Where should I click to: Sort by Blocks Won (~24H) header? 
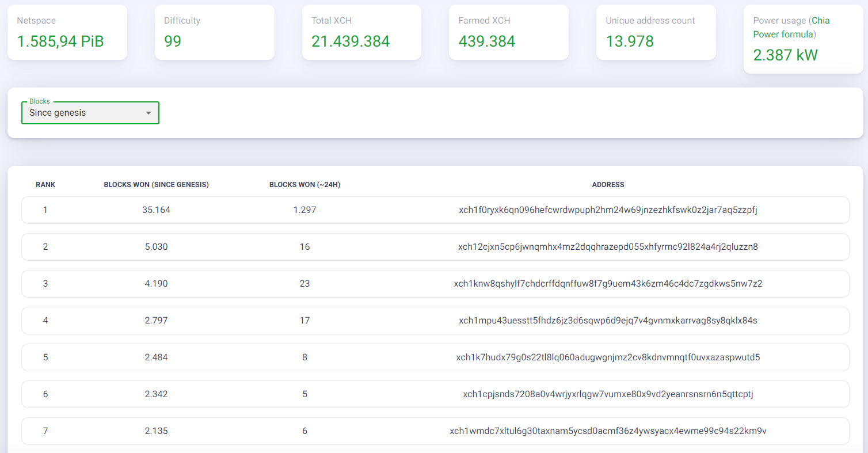(x=305, y=185)
